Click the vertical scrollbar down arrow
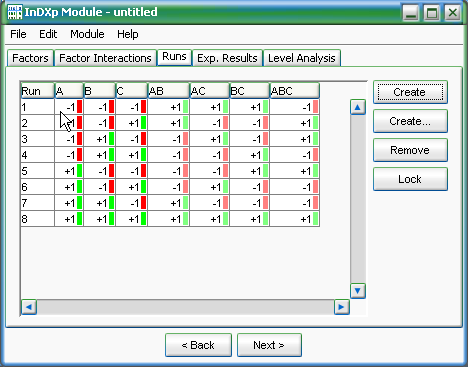Screen dimensions: 468x367 358,291
